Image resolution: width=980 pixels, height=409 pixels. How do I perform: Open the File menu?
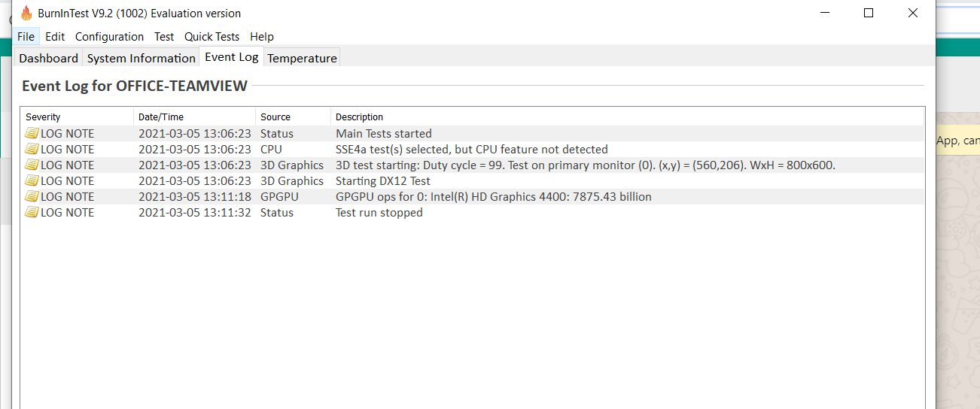coord(26,36)
